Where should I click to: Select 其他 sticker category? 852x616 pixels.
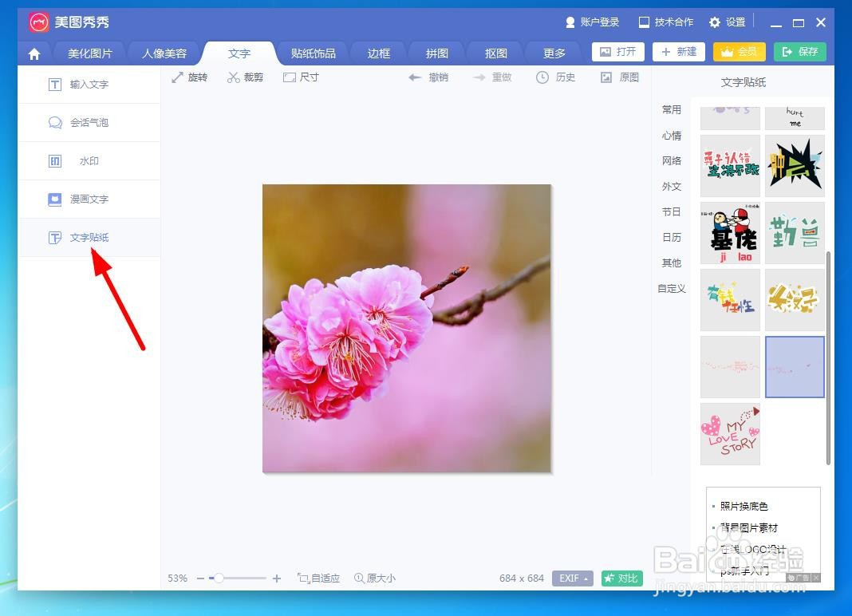(672, 263)
